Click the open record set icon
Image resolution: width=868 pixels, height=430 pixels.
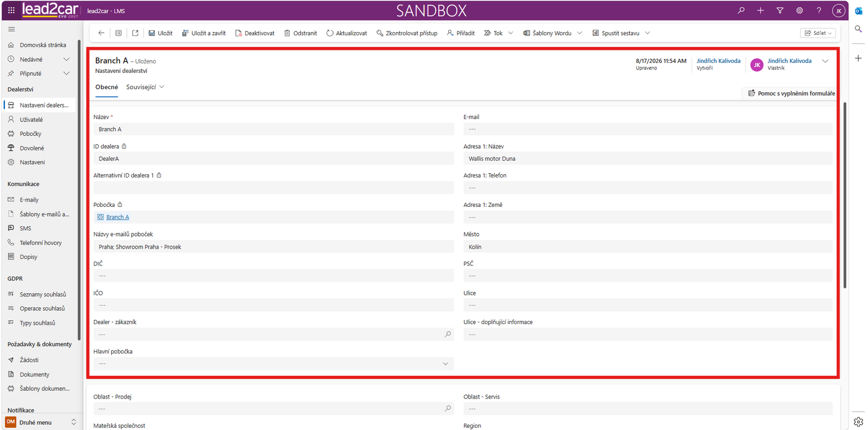tap(118, 33)
